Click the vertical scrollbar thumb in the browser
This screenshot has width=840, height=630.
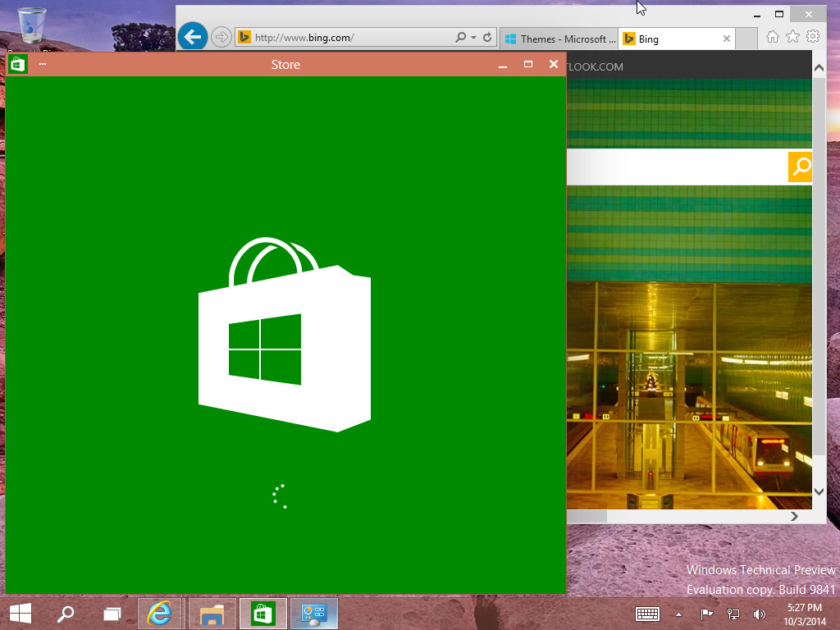pyautogui.click(x=819, y=267)
